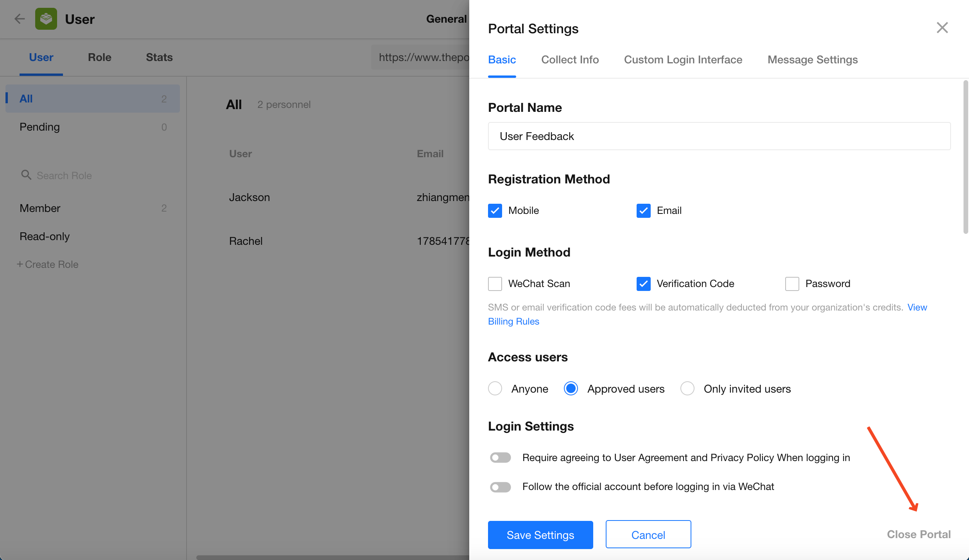Image resolution: width=969 pixels, height=560 pixels.
Task: Open the Stats tab
Action: pyautogui.click(x=159, y=57)
